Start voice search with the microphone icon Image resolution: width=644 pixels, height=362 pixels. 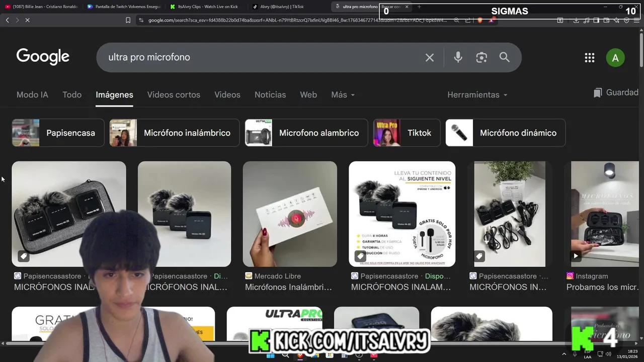458,57
